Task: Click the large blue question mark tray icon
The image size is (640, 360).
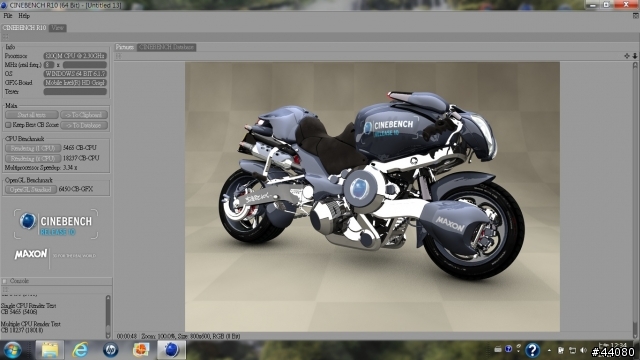Action: [x=532, y=350]
